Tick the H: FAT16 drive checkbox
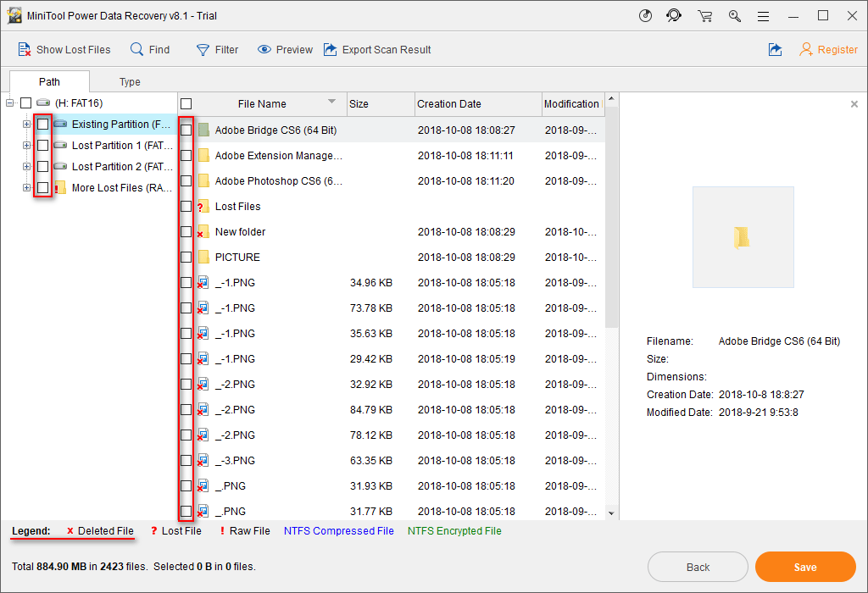Screen dimensions: 868x593 coord(26,103)
